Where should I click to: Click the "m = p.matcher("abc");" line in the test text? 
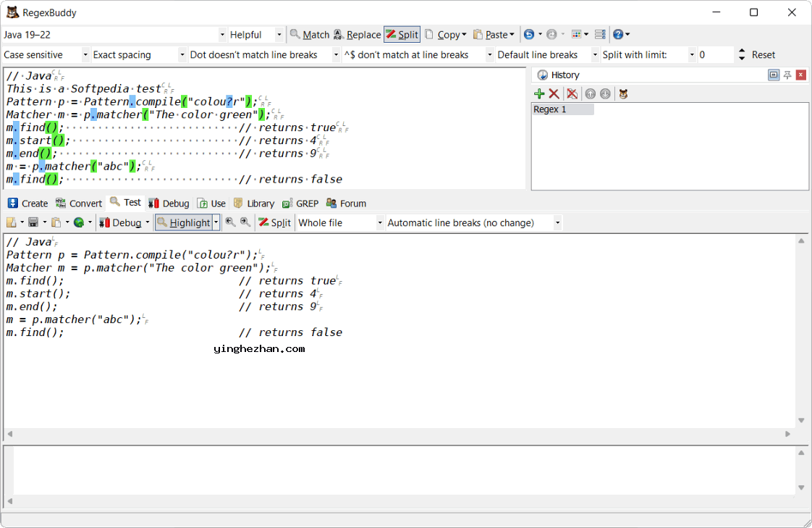pyautogui.click(x=74, y=319)
